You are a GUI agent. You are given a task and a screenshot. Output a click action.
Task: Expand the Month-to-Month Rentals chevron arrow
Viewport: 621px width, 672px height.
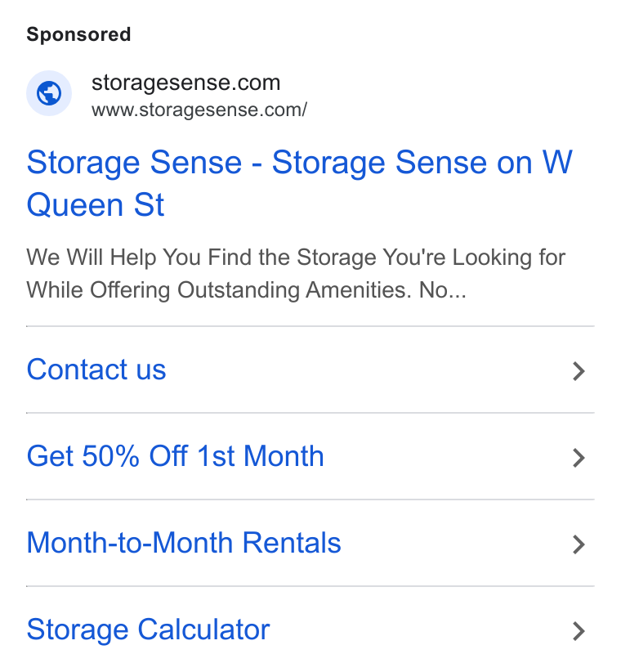pyautogui.click(x=579, y=544)
